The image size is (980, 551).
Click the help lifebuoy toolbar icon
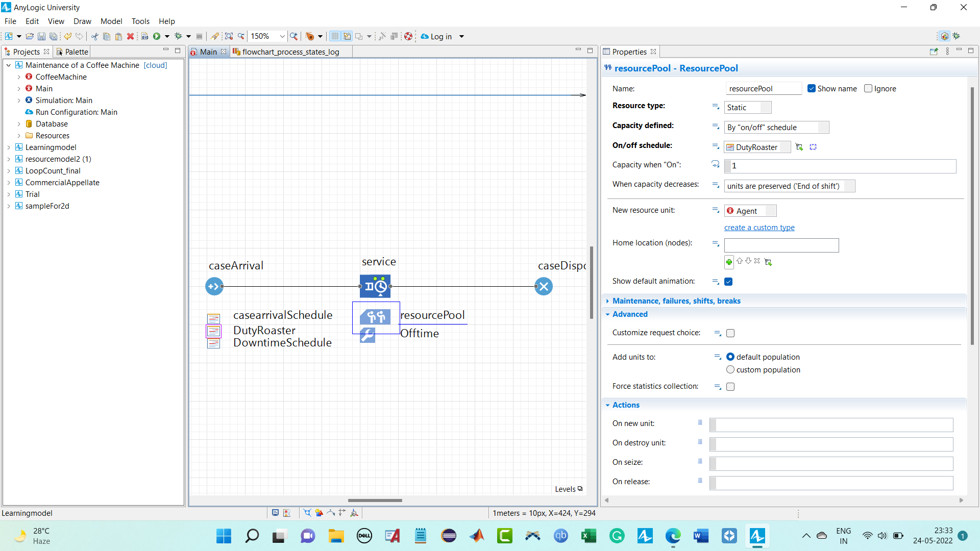[408, 36]
